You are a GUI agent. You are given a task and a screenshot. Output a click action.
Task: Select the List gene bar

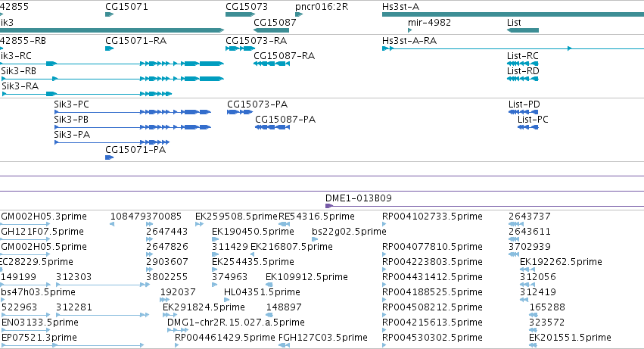click(x=523, y=30)
